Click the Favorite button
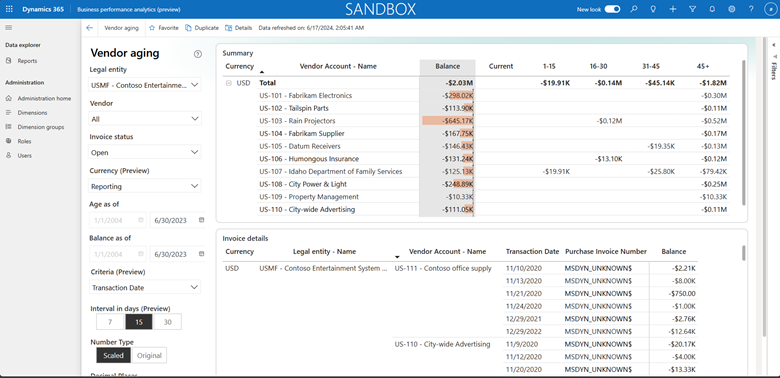 click(x=164, y=28)
